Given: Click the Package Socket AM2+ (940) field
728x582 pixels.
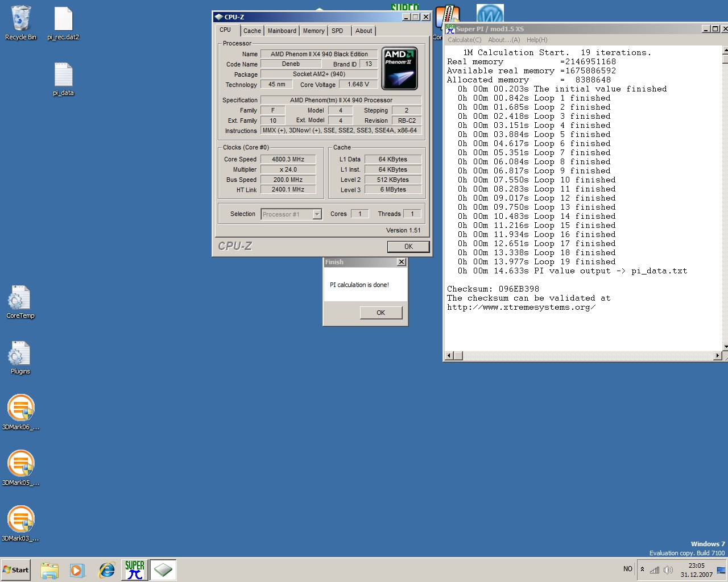Looking at the screenshot, I should click(x=319, y=74).
